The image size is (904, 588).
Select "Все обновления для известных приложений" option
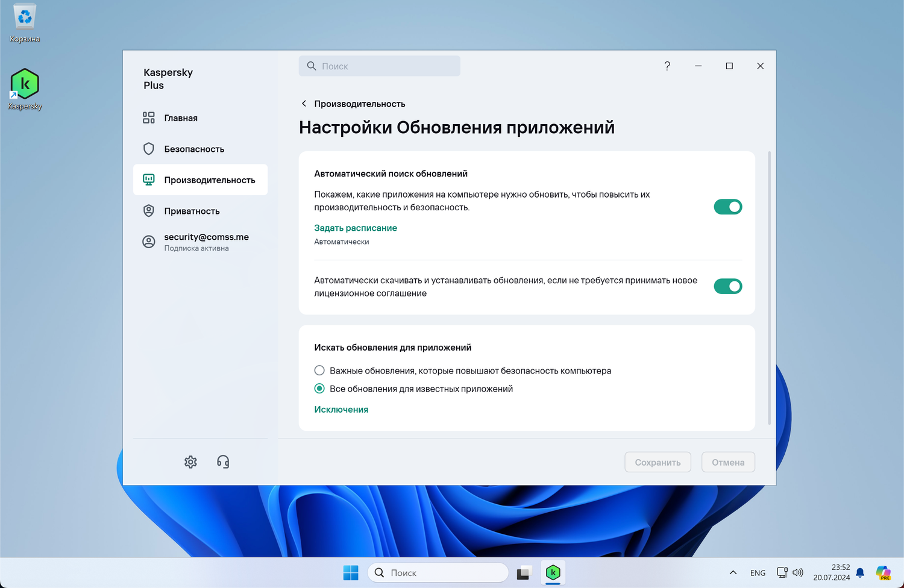pyautogui.click(x=319, y=389)
